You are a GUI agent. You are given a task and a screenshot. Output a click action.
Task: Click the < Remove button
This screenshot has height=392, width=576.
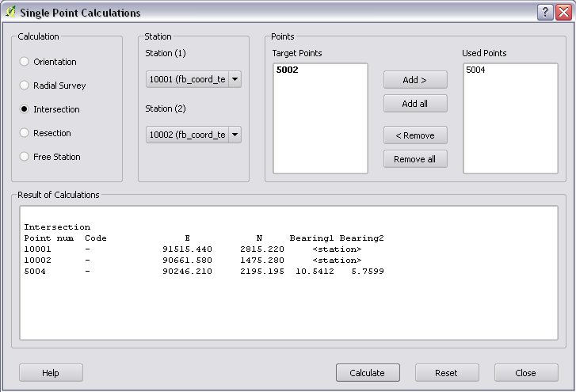[415, 135]
